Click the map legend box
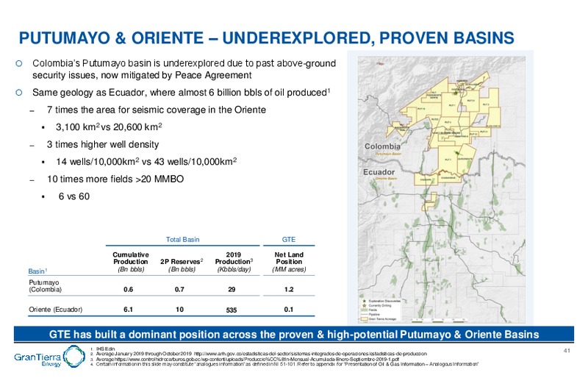This screenshot has width=588, height=381. (x=380, y=310)
